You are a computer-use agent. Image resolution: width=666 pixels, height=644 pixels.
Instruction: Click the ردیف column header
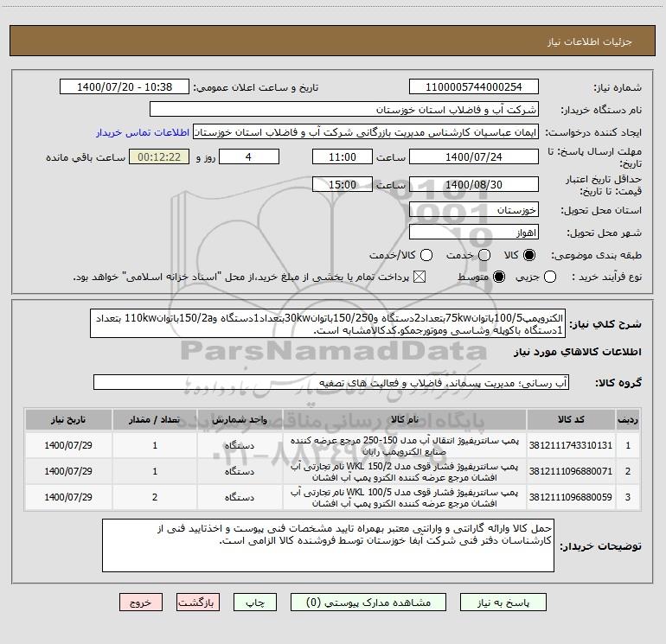pos(628,420)
